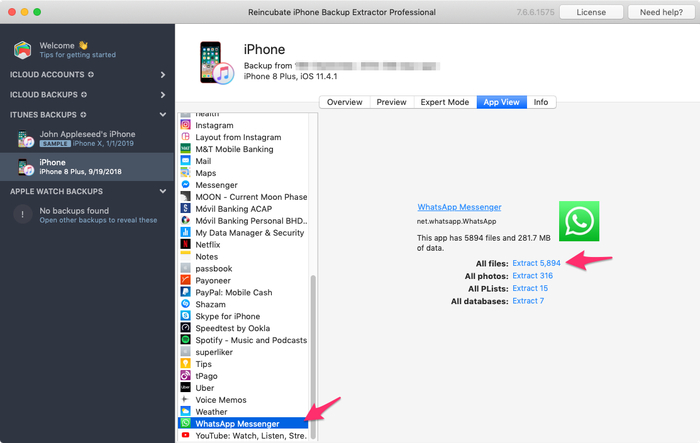The height and width of the screenshot is (443, 700).
Task: Click the Spotify app icon
Action: click(185, 340)
